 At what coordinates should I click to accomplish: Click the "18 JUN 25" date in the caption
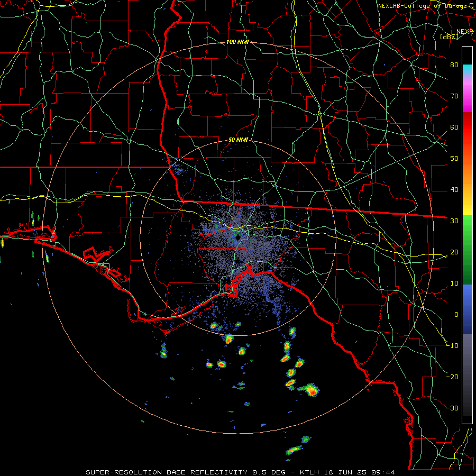pyautogui.click(x=344, y=472)
